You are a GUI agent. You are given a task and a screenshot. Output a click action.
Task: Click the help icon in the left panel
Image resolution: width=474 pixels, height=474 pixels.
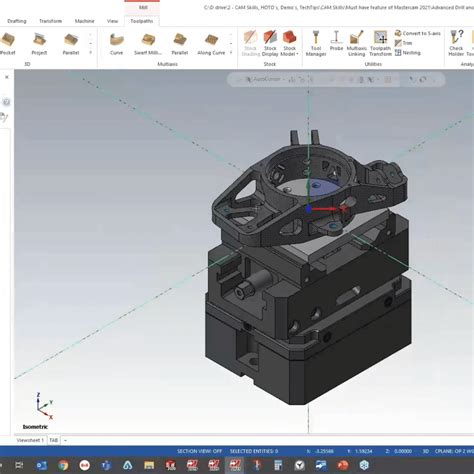click(x=6, y=102)
